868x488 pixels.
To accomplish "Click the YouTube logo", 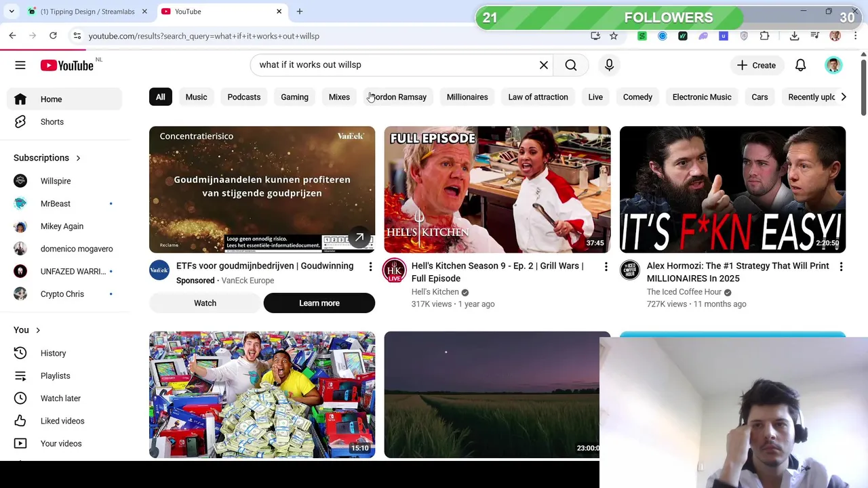I will (x=66, y=65).
